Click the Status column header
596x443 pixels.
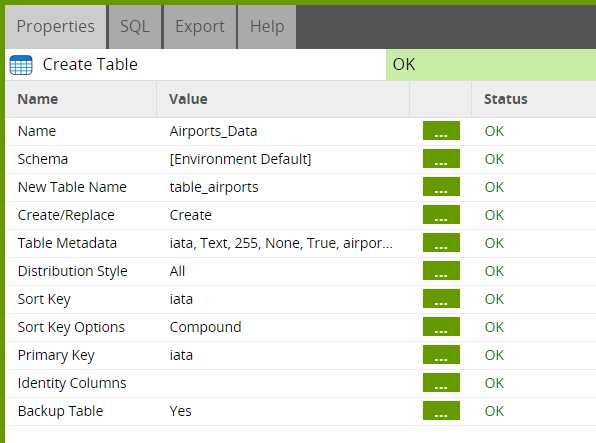pyautogui.click(x=506, y=99)
